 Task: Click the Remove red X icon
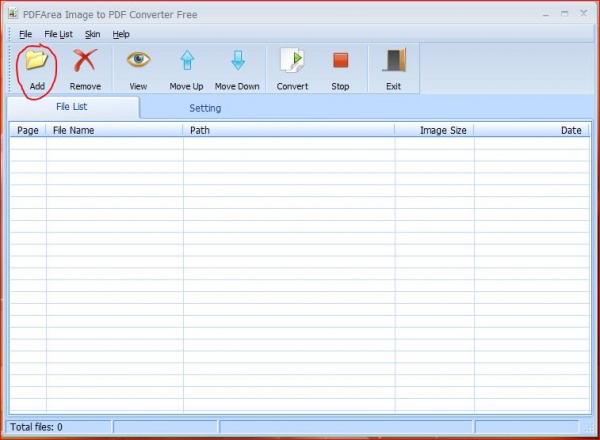click(85, 60)
